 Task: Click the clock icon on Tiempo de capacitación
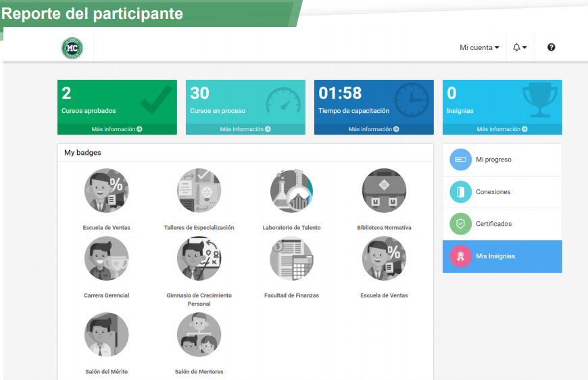(412, 100)
